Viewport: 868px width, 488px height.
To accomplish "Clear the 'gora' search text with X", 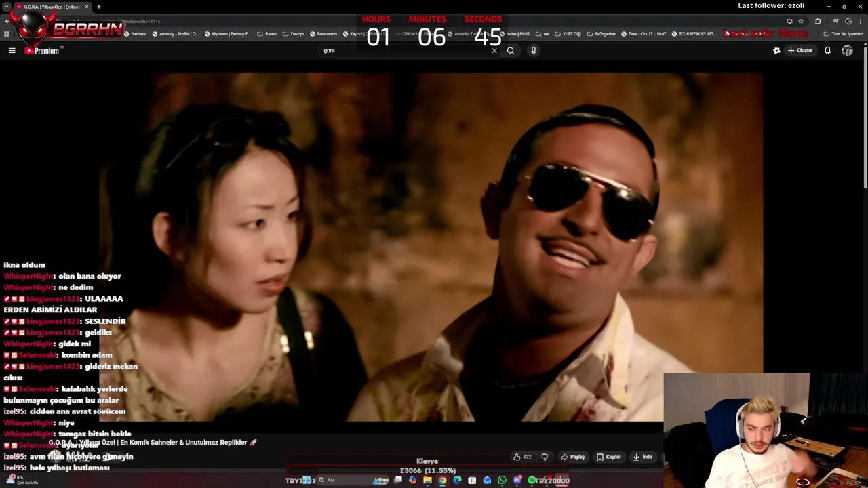I will pyautogui.click(x=494, y=50).
